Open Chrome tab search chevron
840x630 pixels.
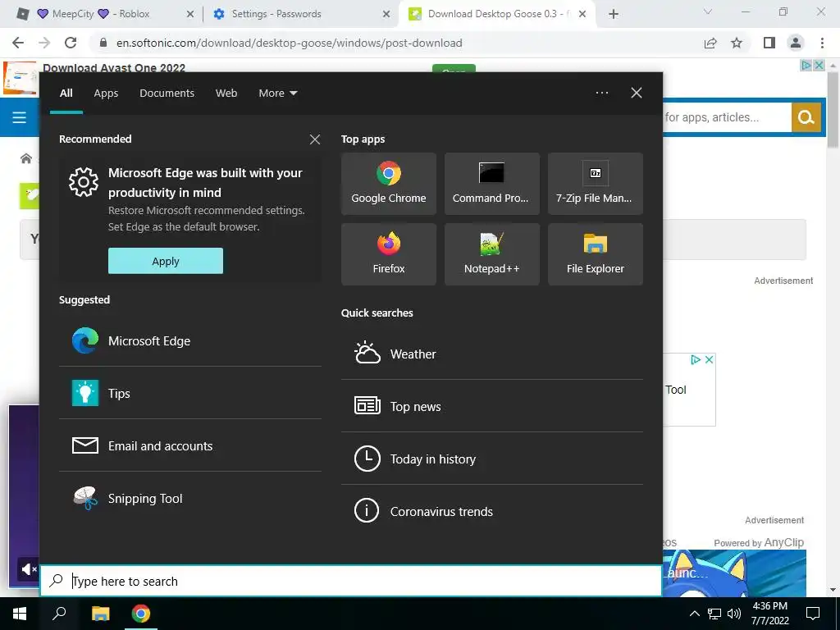pos(708,11)
